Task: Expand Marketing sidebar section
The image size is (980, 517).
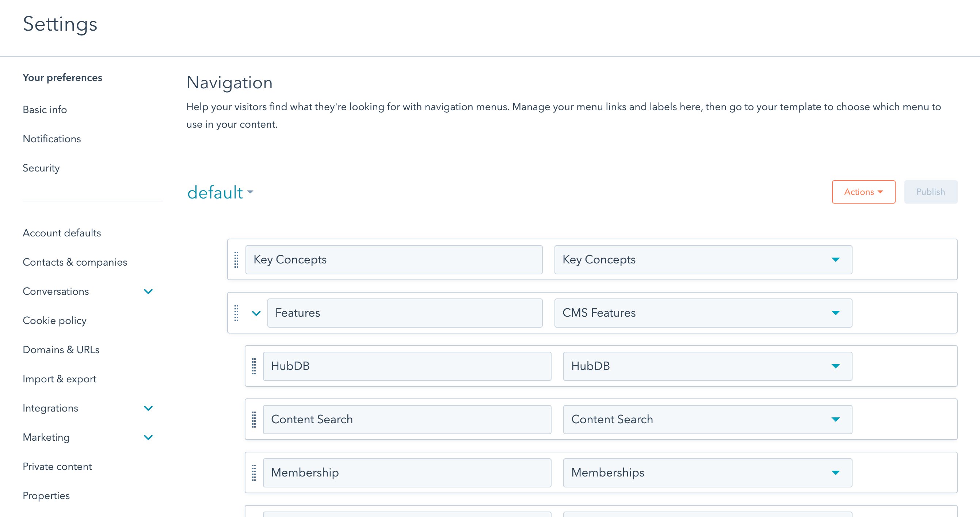Action: pyautogui.click(x=148, y=437)
